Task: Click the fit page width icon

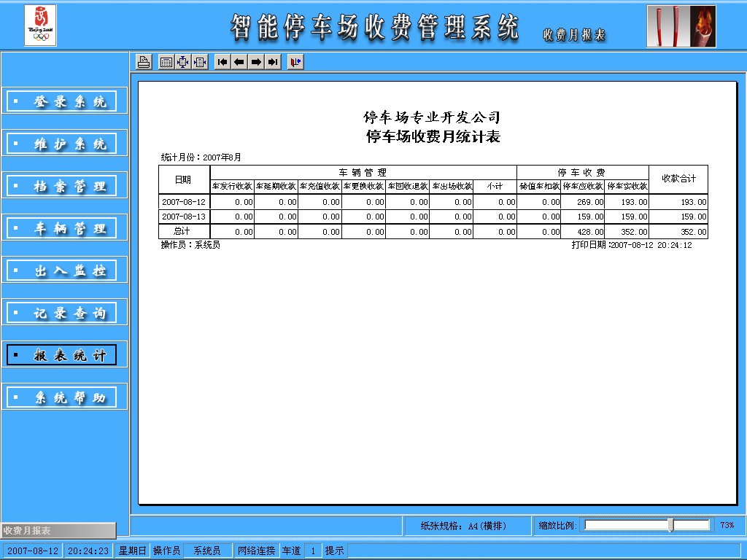Action: point(200,62)
